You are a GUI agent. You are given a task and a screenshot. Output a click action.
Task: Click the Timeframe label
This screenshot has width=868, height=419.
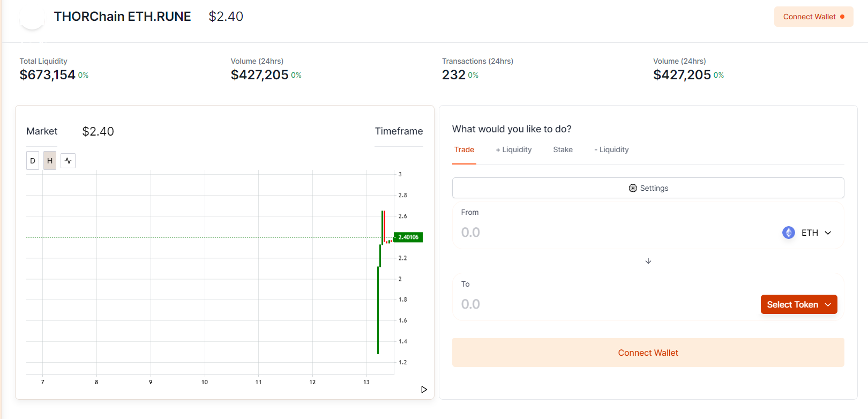399,131
